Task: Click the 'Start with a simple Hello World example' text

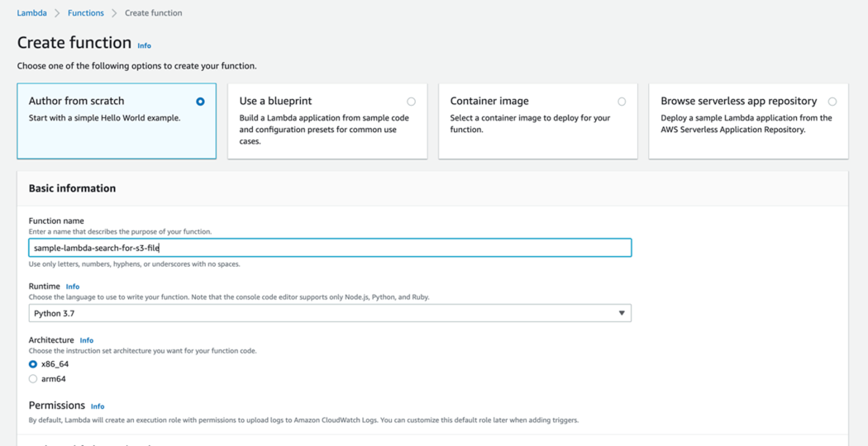Action: click(x=105, y=118)
